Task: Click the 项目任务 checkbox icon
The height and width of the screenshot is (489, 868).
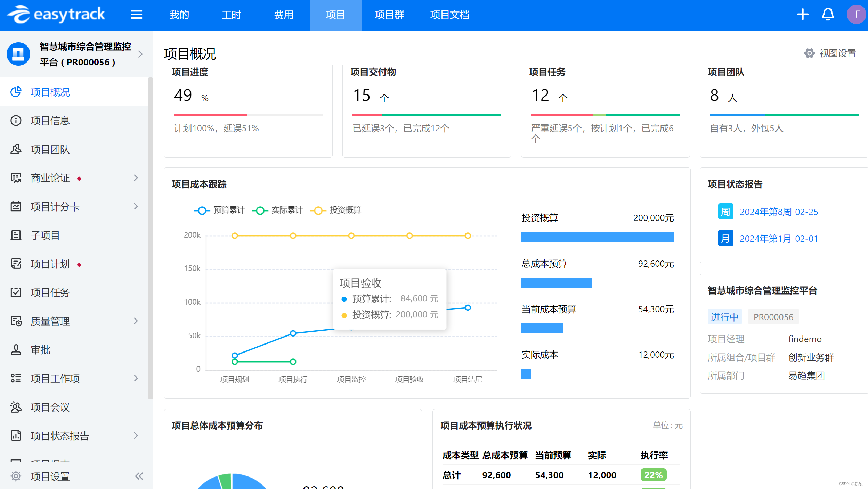Action: tap(16, 292)
